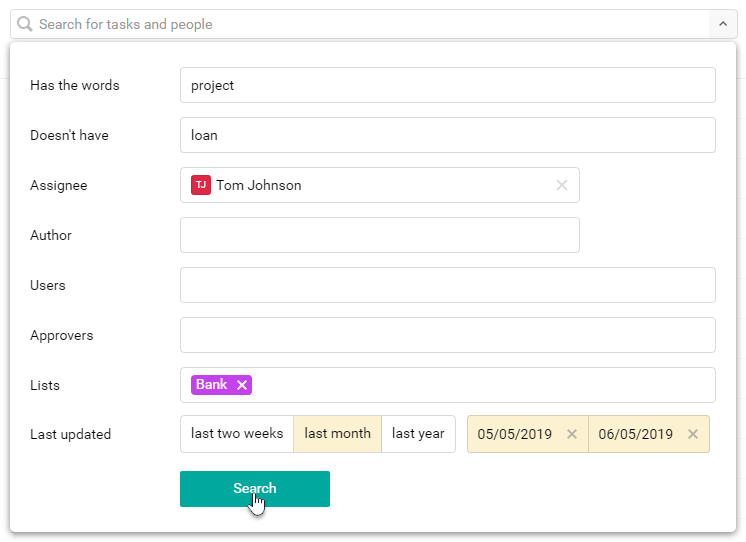
Task: Focus the Has the words field
Action: tap(448, 85)
